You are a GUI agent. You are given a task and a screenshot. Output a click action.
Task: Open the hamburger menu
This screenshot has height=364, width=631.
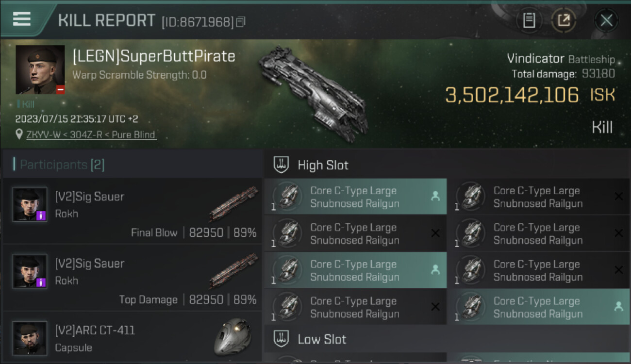click(22, 19)
